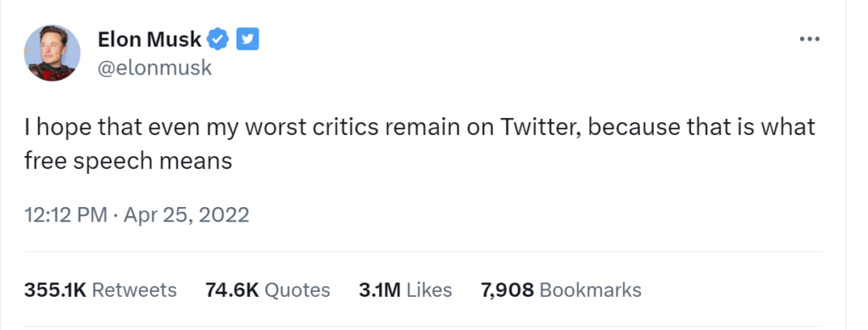868x330 pixels.
Task: Click the blue verified checkmark badge
Action: tap(218, 39)
